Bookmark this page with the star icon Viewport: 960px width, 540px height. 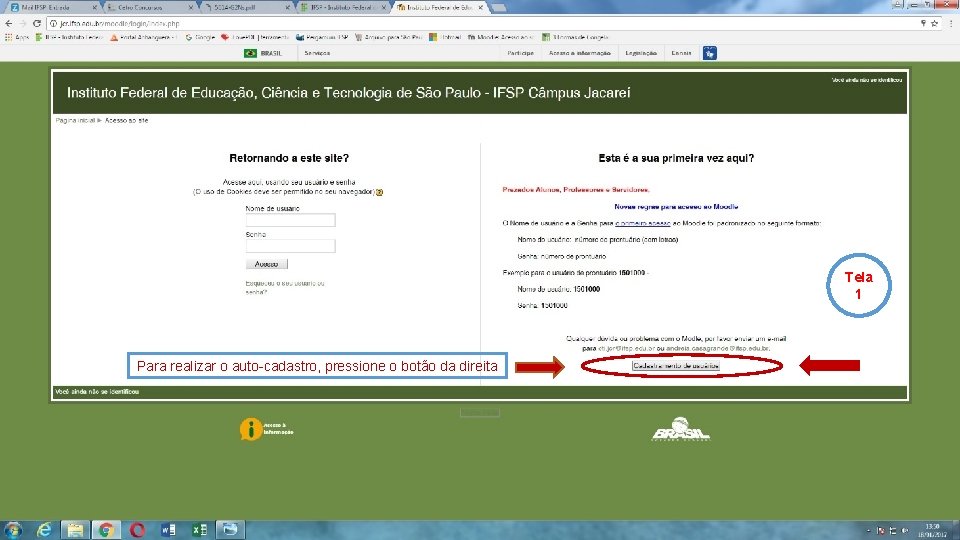[x=934, y=23]
